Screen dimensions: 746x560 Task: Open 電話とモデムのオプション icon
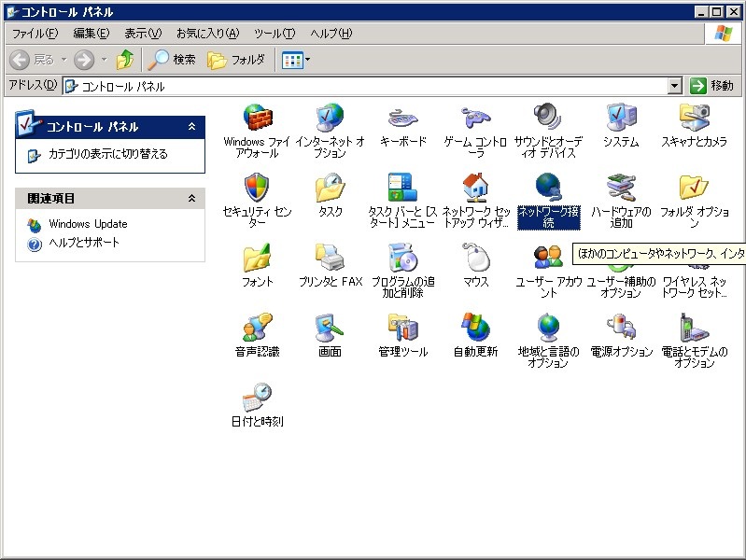[694, 328]
